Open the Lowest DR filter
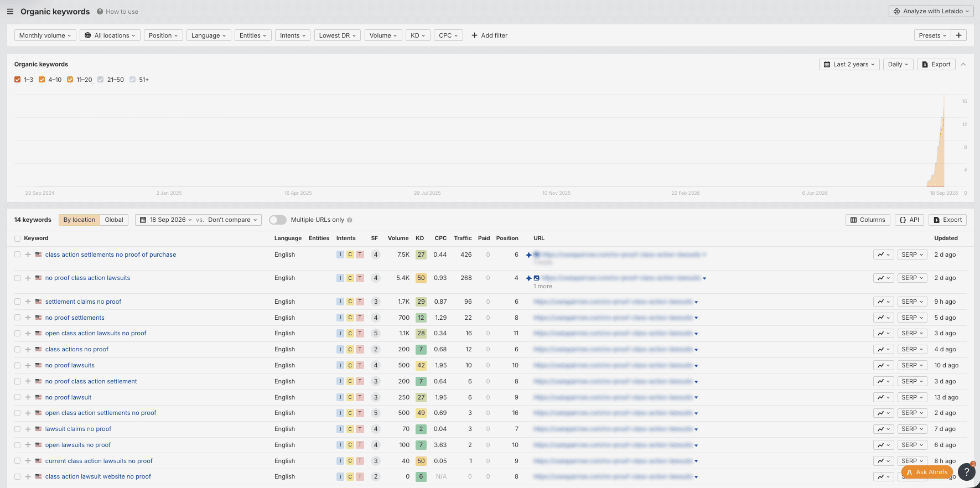The height and width of the screenshot is (488, 980). (338, 35)
